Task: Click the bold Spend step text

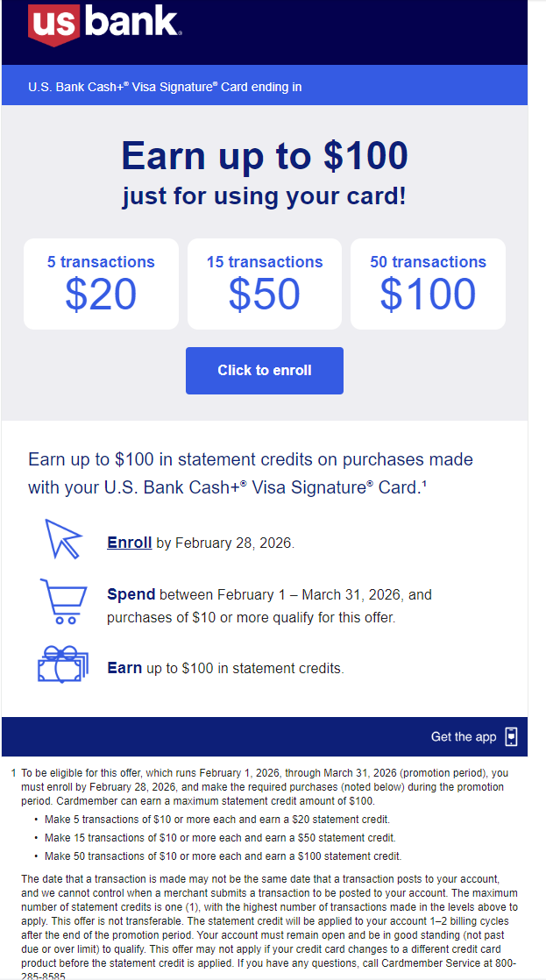Action: tap(131, 594)
